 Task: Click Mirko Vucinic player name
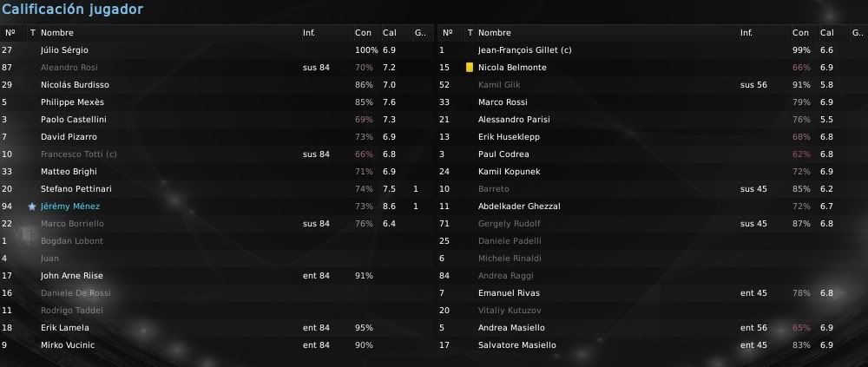pos(68,345)
